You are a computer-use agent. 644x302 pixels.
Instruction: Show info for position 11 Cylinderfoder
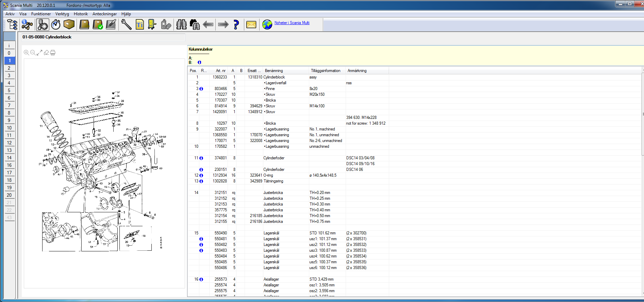point(201,158)
